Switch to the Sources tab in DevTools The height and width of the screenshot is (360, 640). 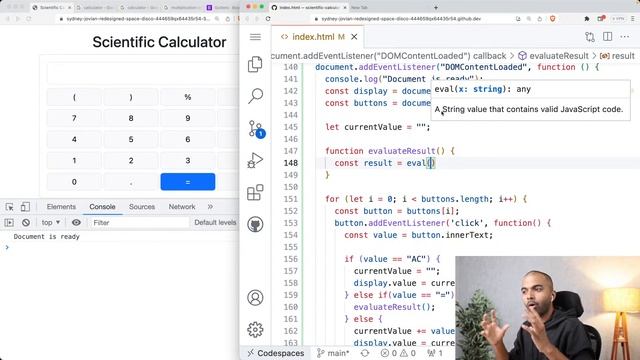pyautogui.click(x=142, y=207)
